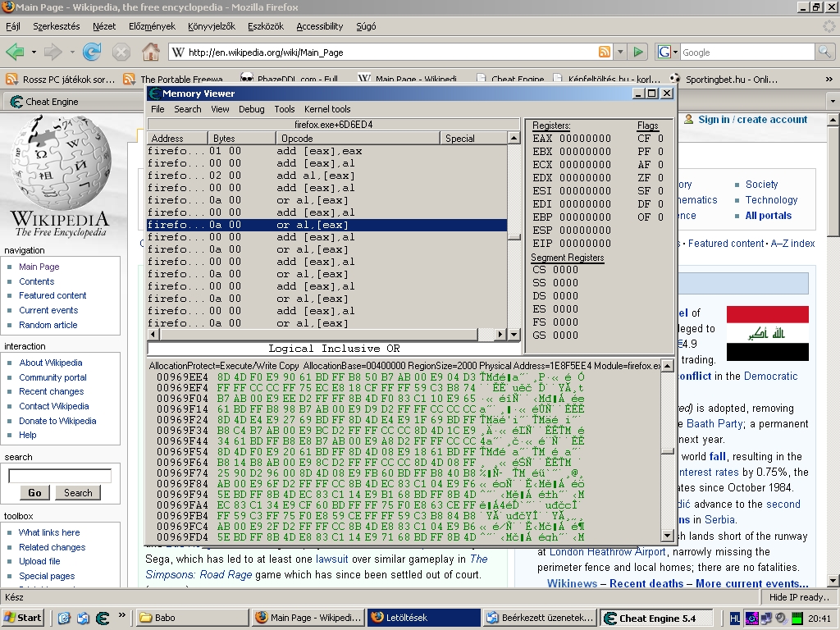This screenshot has width=840, height=630.
Task: Open the Kernel tools menu
Action: (327, 109)
